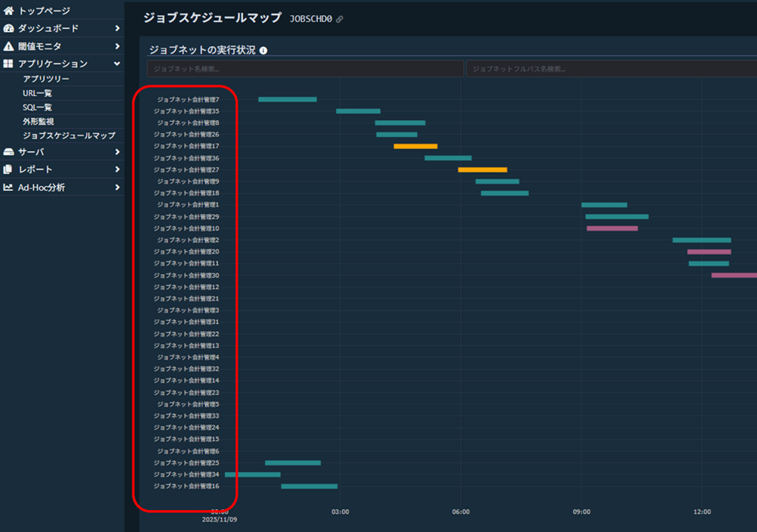Select the 外形監視 submenu item
This screenshot has height=532, width=757.
click(x=38, y=121)
